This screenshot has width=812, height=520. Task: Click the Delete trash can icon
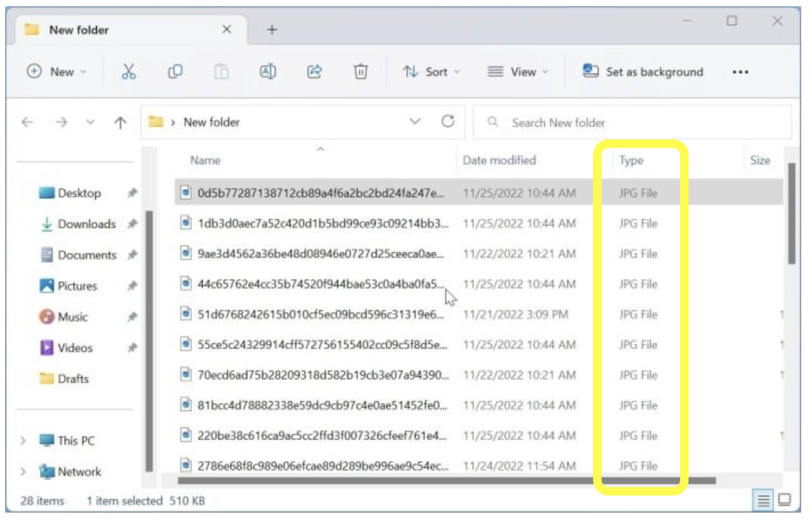pyautogui.click(x=361, y=72)
